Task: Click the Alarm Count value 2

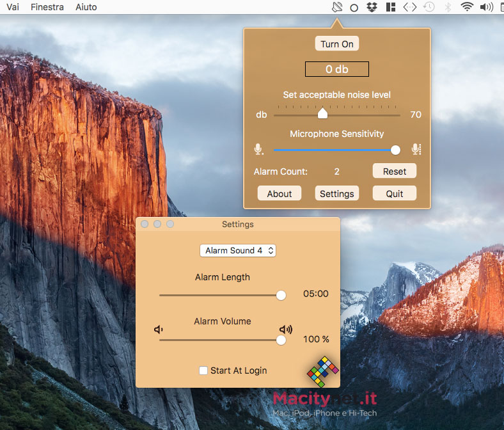Action: [336, 171]
